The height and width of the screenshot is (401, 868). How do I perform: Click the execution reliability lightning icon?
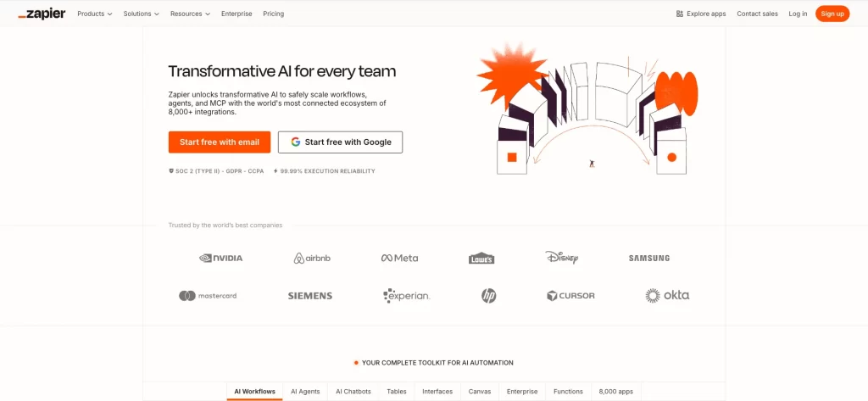275,171
